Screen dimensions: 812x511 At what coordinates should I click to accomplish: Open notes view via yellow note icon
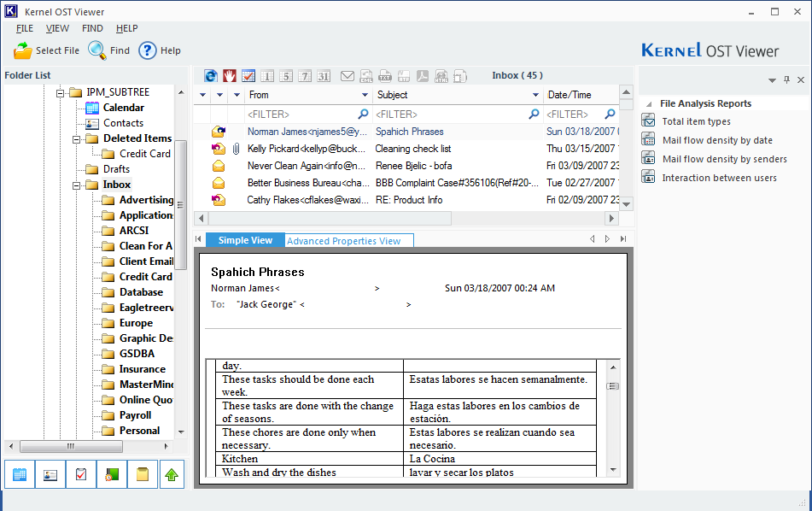(143, 474)
